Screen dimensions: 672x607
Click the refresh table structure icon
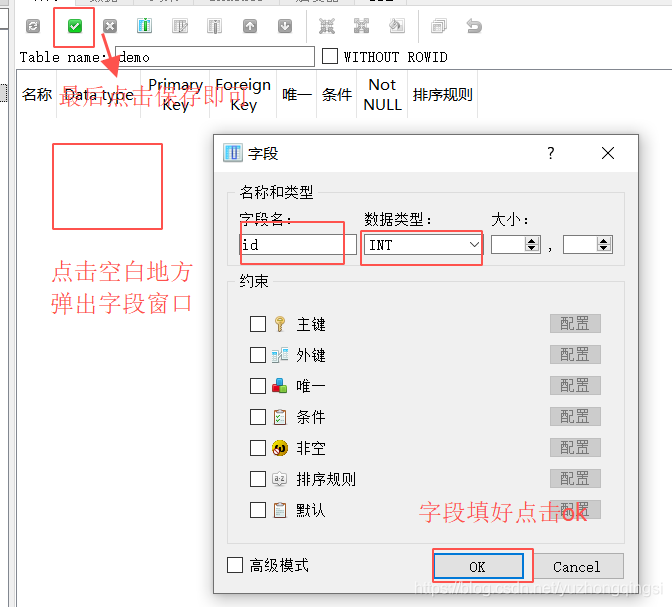(x=33, y=26)
